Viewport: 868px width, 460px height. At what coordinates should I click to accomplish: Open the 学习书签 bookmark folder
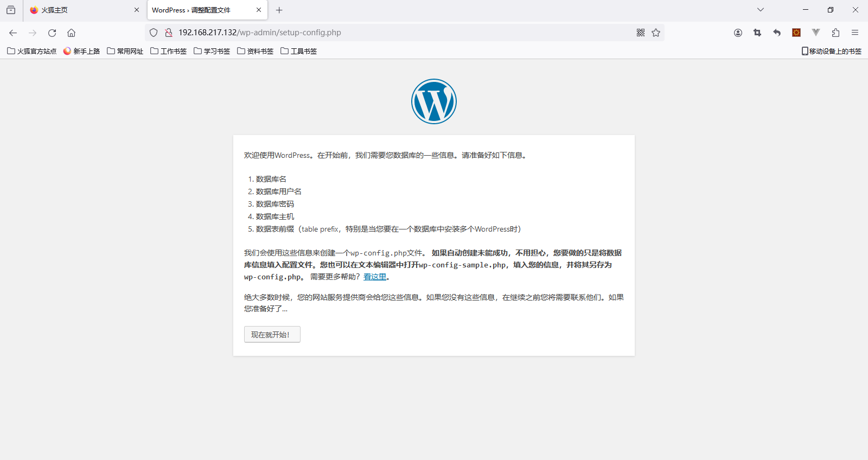[212, 51]
